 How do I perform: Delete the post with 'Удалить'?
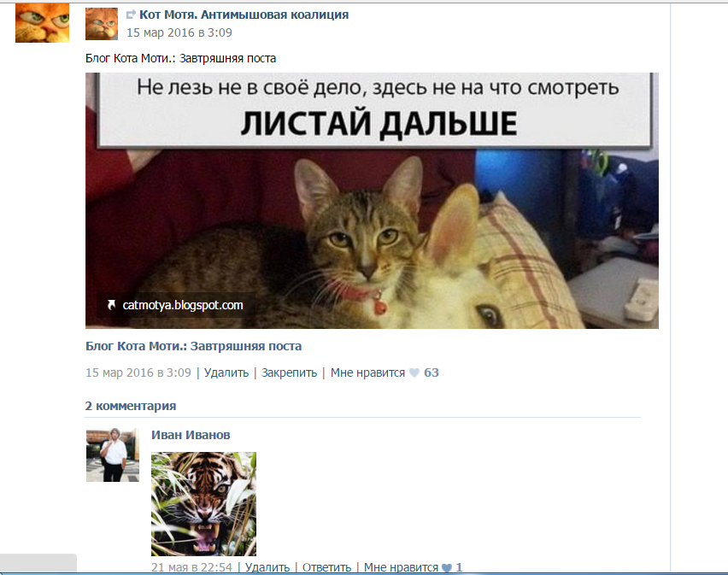225,373
